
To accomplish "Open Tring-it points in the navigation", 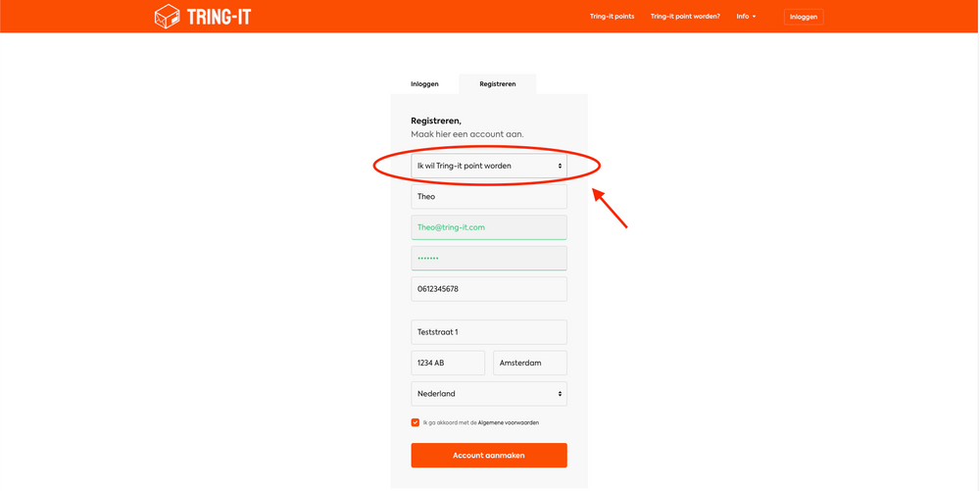I will pyautogui.click(x=612, y=17).
